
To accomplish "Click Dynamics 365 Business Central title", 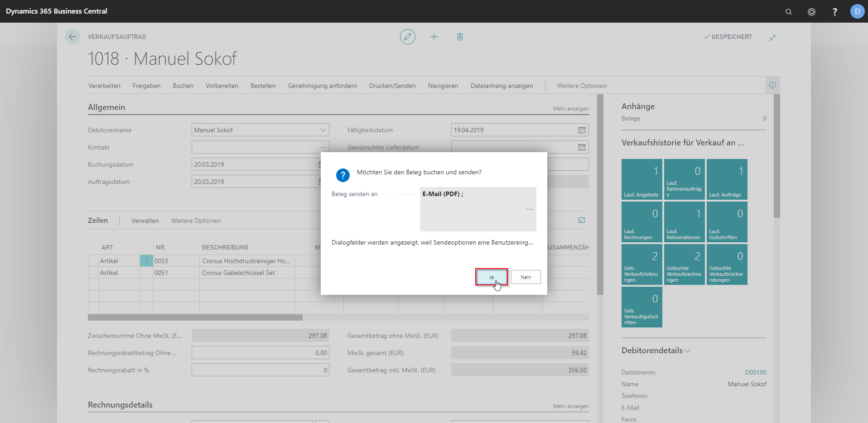I will [x=57, y=11].
